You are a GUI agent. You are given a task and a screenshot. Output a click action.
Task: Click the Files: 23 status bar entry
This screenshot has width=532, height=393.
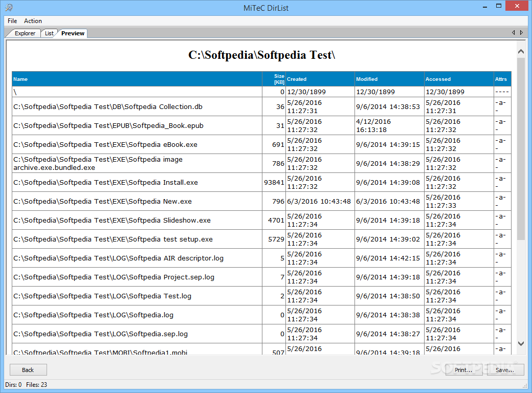pos(37,384)
